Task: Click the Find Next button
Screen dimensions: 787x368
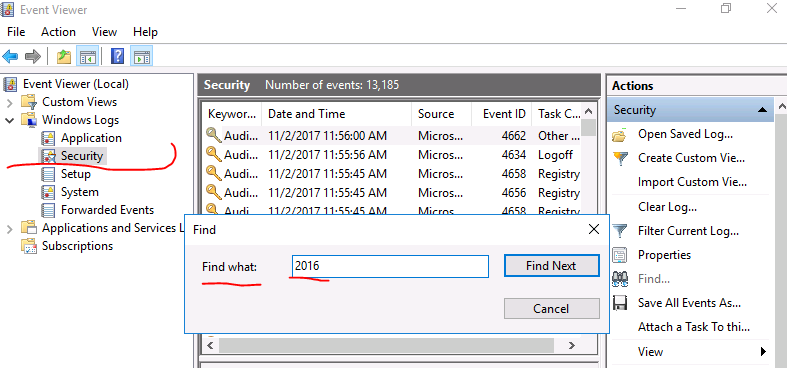Action: coord(552,266)
